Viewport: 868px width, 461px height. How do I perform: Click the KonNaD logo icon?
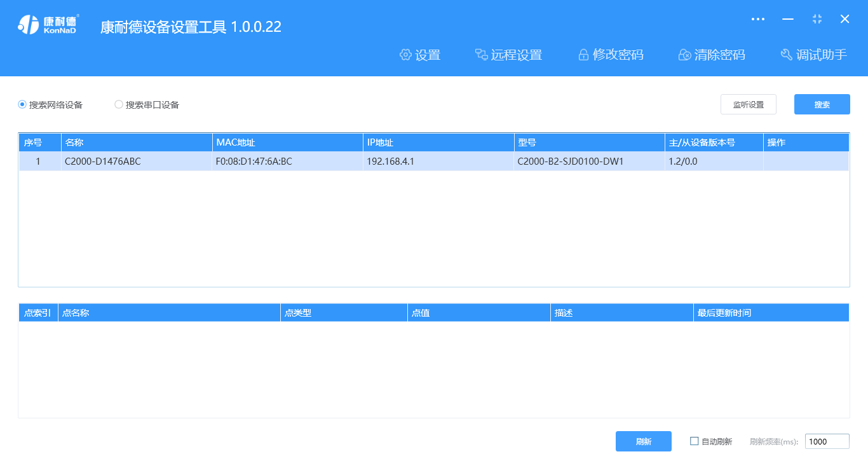tap(48, 24)
